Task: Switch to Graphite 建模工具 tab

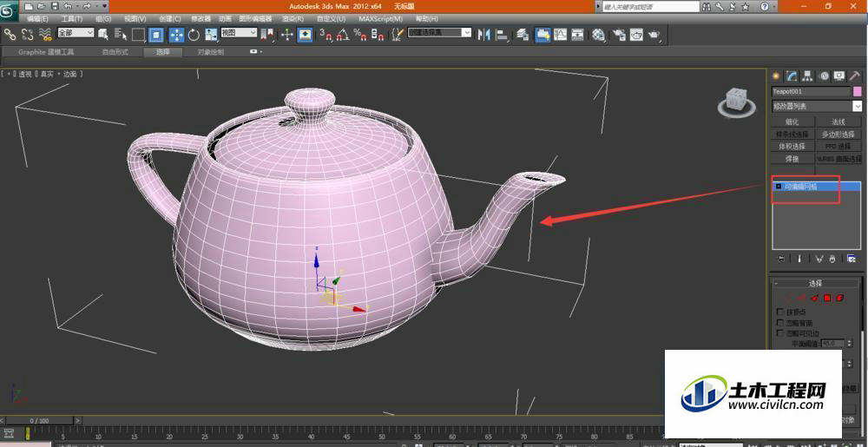Action: point(46,52)
